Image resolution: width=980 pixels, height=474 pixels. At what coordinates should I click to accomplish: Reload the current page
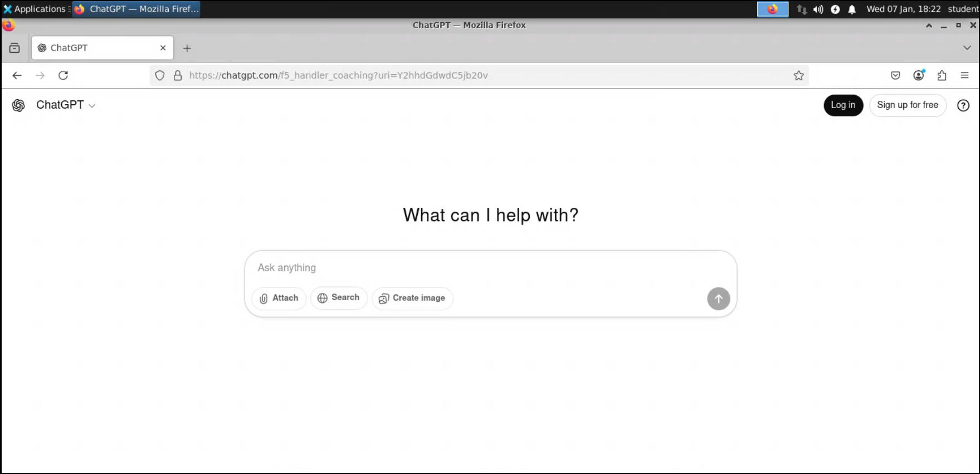[63, 75]
